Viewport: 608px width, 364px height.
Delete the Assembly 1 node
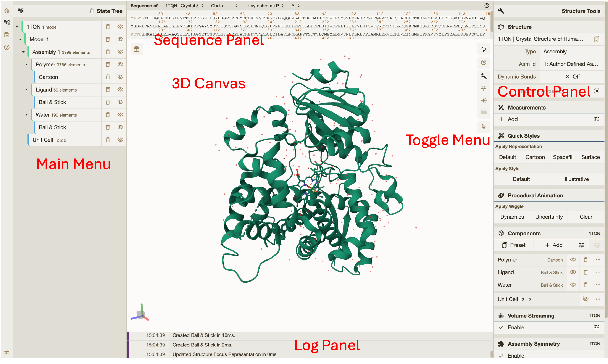pyautogui.click(x=108, y=52)
